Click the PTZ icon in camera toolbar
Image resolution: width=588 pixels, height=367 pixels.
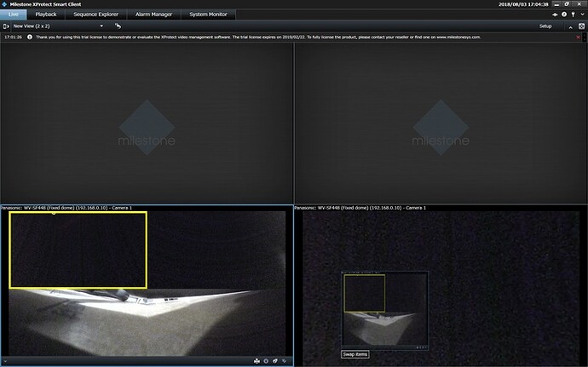(257, 361)
